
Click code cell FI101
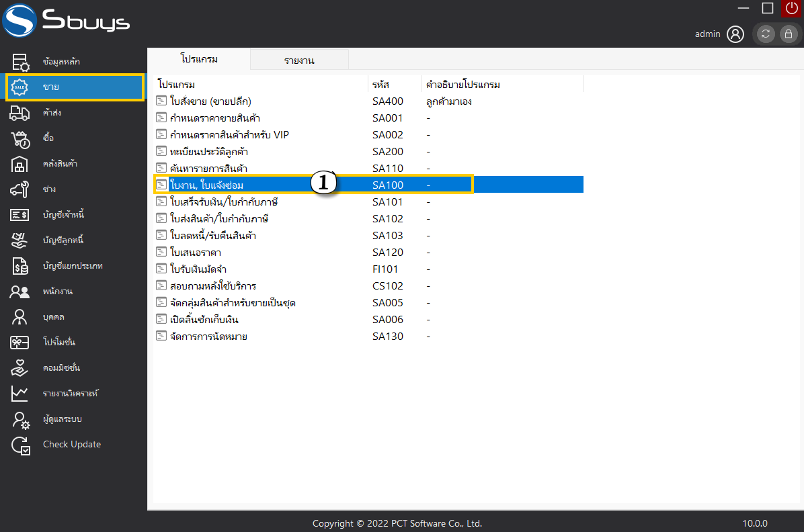[385, 269]
